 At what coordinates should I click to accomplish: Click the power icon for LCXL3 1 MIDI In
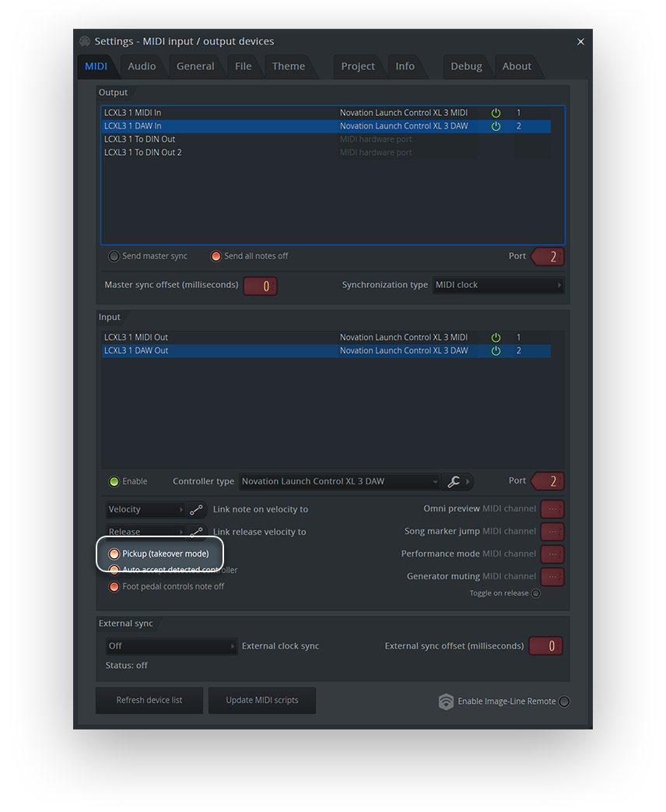click(496, 113)
